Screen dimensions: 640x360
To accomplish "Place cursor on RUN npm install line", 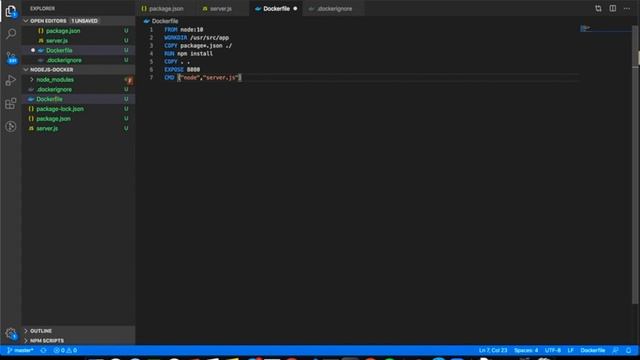I will tap(188, 53).
